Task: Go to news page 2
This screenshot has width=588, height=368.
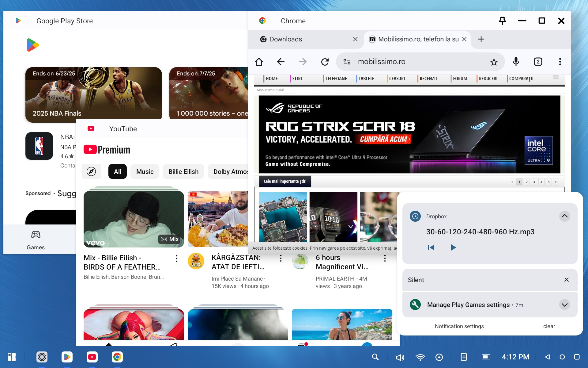Action: (526, 182)
